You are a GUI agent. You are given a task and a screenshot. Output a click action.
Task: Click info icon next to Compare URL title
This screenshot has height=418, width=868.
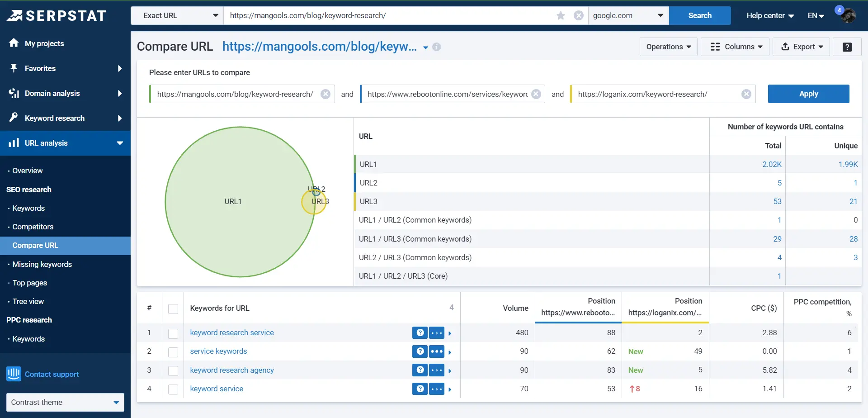point(436,47)
